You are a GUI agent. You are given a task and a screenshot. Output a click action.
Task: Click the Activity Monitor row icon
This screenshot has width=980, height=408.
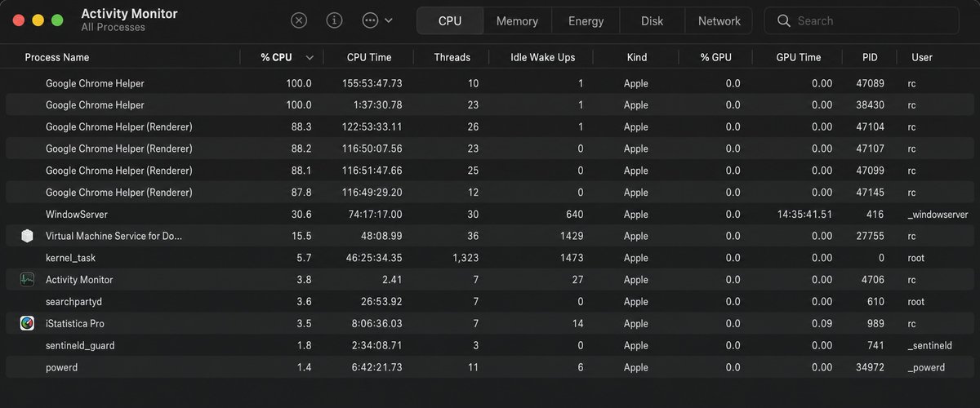pos(28,279)
